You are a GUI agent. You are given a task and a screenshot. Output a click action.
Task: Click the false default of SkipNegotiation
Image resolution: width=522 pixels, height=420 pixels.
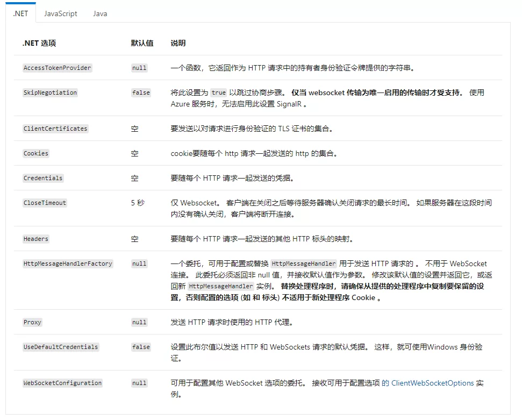[141, 92]
